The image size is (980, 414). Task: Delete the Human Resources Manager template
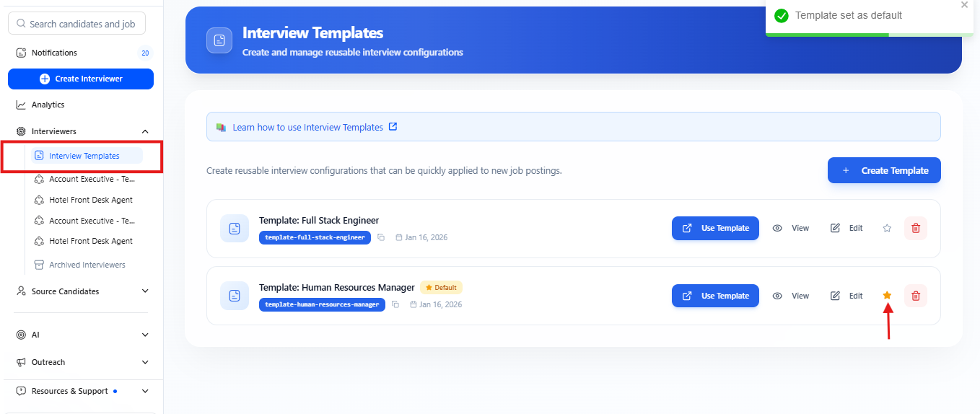(x=915, y=296)
